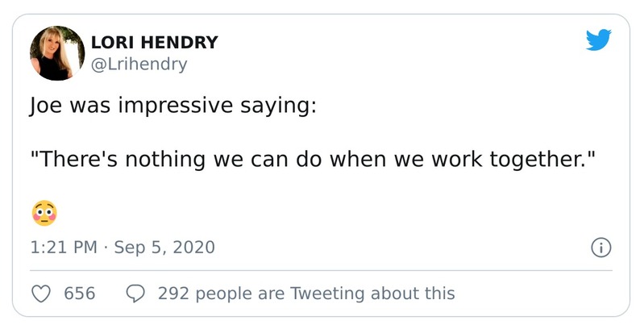The height and width of the screenshot is (329, 644).
Task: Click the reply speech bubble icon
Action: click(x=137, y=294)
